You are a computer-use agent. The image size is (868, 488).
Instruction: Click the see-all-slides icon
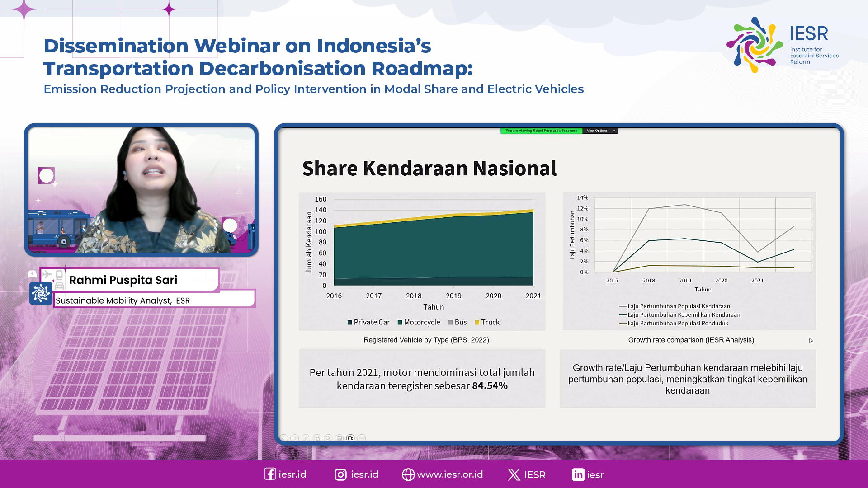coord(317,438)
